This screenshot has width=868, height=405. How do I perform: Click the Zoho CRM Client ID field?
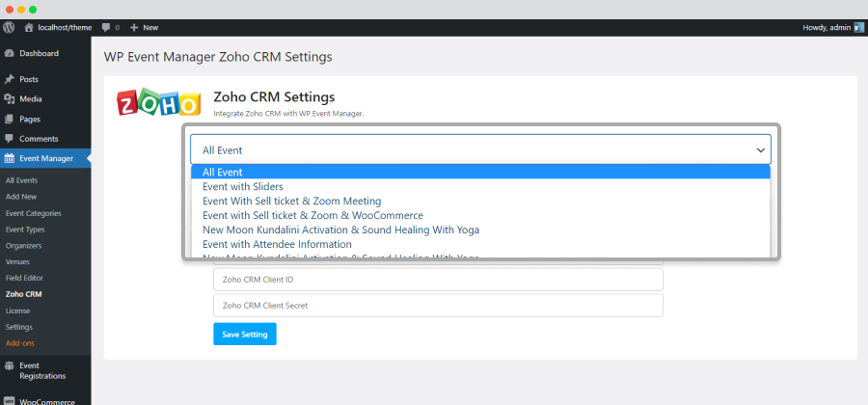(x=438, y=280)
